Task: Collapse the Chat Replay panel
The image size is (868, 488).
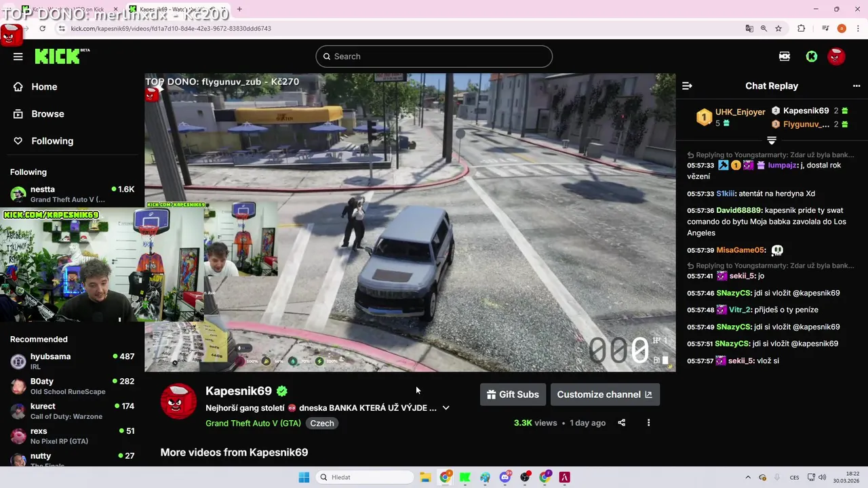Action: tap(687, 86)
